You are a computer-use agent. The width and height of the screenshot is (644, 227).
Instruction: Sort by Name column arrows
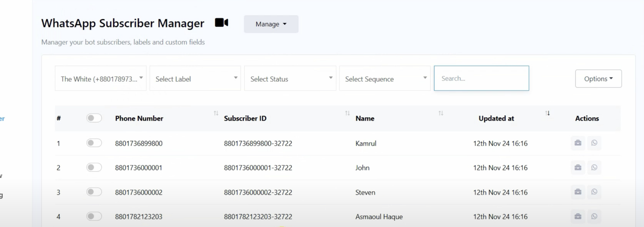[441, 113]
